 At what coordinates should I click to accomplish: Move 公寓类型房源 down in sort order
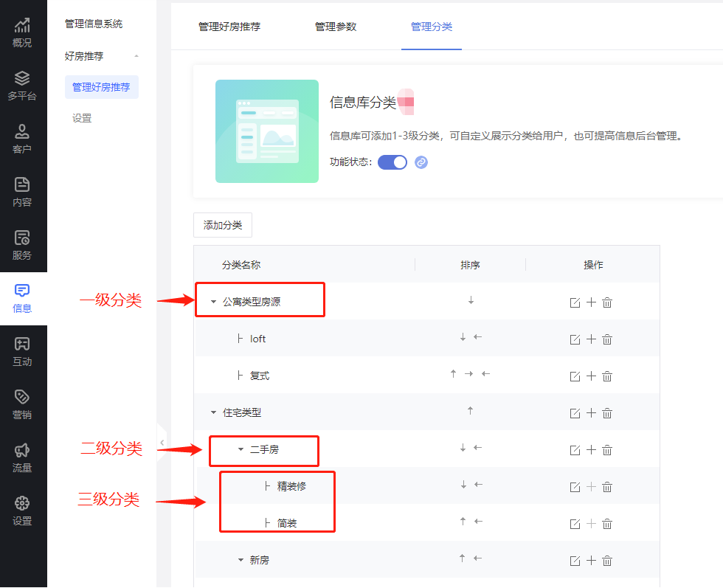(x=471, y=300)
